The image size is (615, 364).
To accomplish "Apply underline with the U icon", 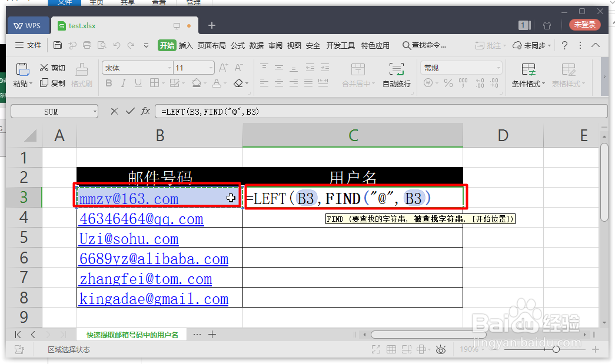I will point(137,83).
